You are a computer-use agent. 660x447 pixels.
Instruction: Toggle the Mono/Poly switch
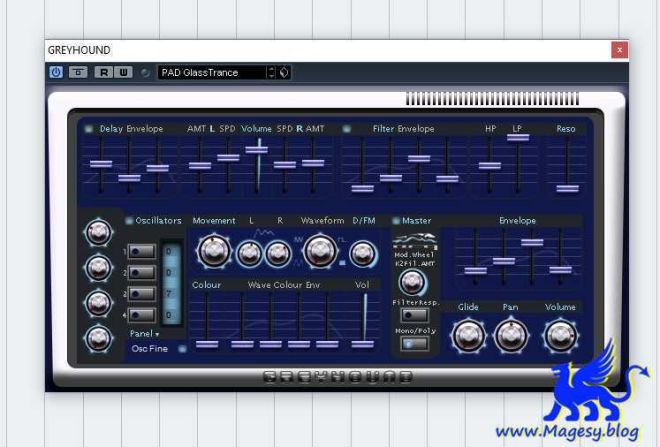pos(415,344)
